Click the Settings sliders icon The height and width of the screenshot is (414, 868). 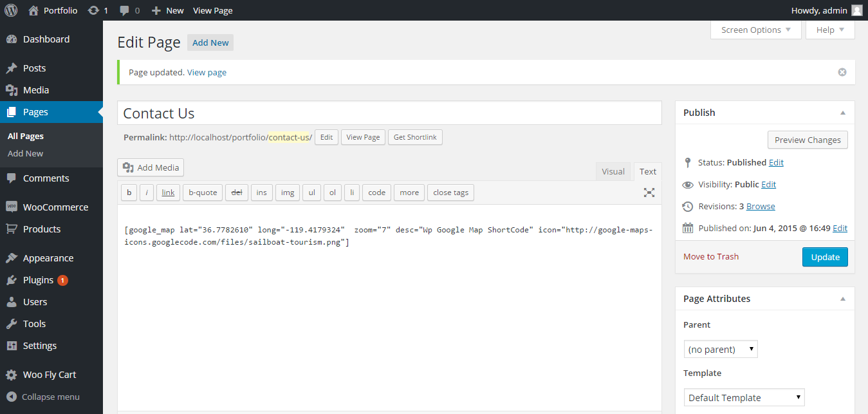pyautogui.click(x=12, y=346)
